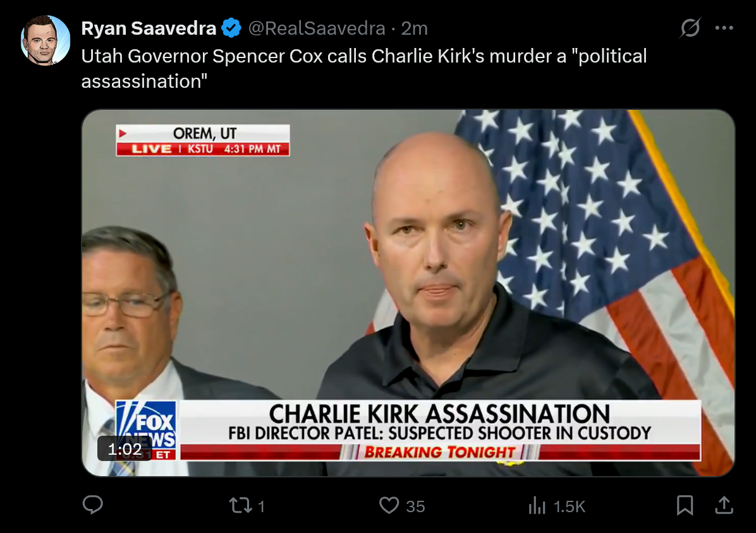The height and width of the screenshot is (533, 756).
Task: Repost using the retweet arrows icon
Action: tap(240, 506)
